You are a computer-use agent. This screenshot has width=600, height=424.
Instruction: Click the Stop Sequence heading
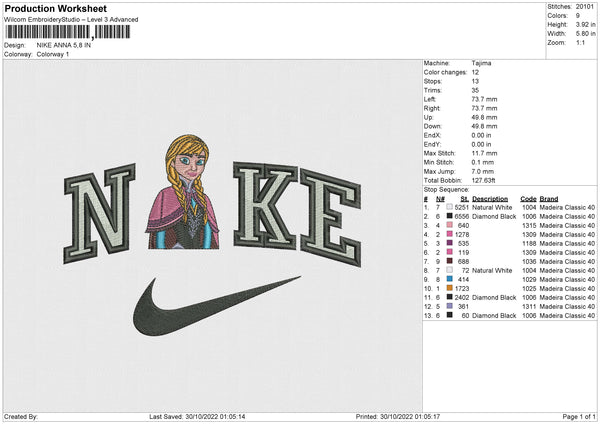446,190
